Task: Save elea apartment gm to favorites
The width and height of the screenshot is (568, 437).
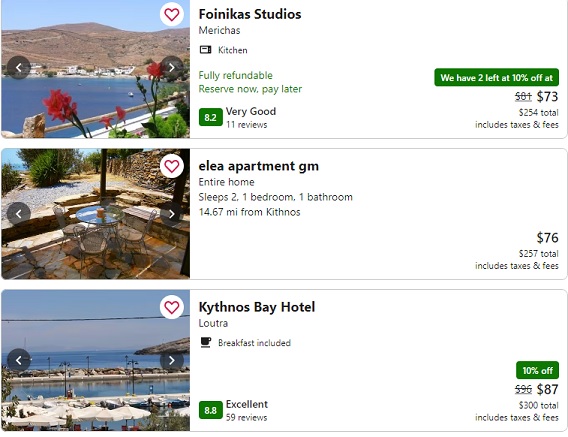Action: [x=172, y=166]
